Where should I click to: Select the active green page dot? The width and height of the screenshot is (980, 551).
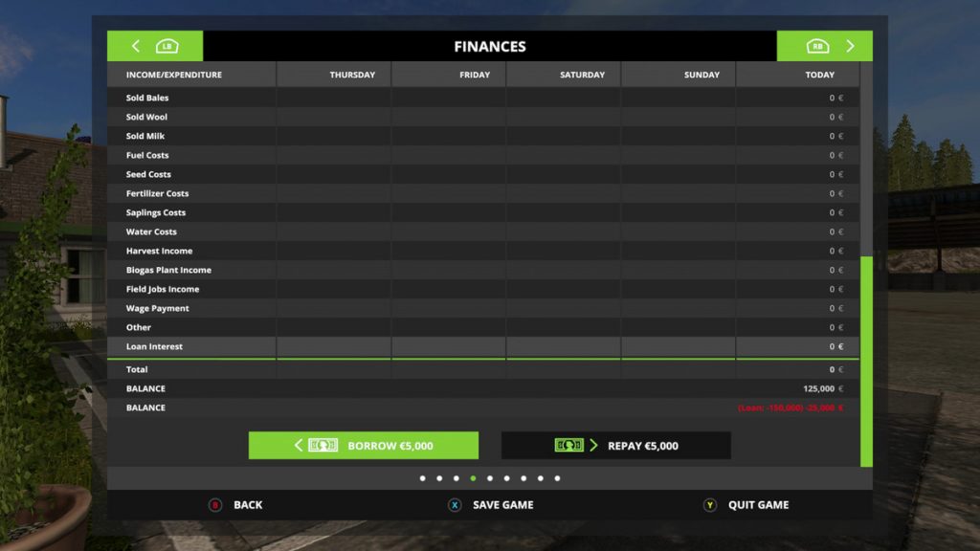pyautogui.click(x=473, y=478)
